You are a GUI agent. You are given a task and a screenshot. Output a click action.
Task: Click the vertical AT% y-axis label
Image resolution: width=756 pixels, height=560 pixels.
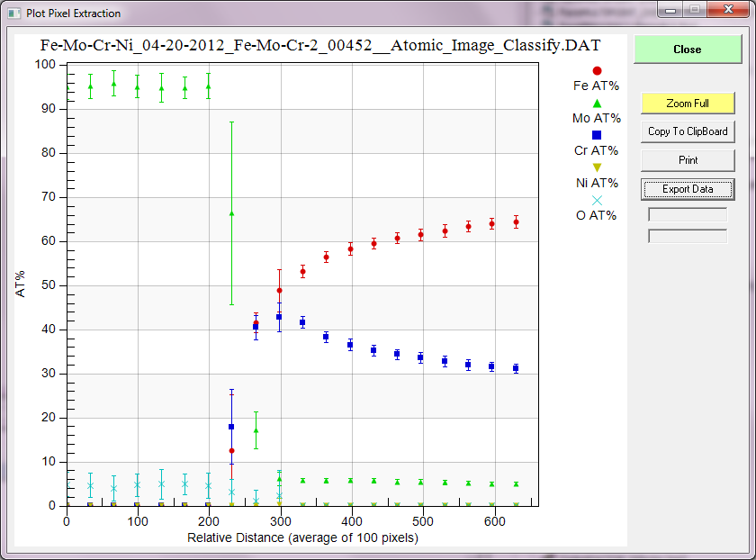pyautogui.click(x=22, y=285)
